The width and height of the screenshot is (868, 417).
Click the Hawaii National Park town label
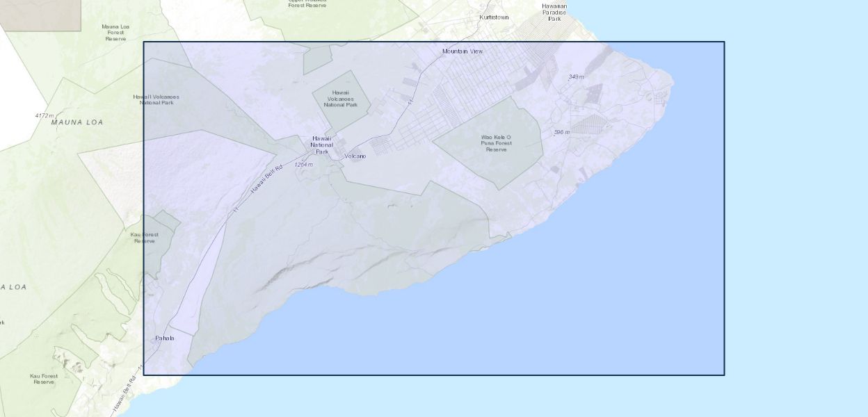[x=321, y=145]
